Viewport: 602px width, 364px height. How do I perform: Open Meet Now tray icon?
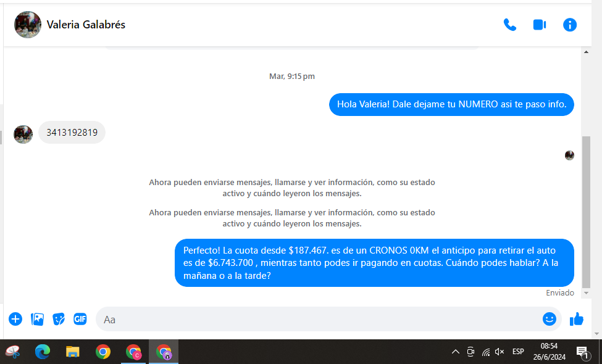click(x=470, y=352)
